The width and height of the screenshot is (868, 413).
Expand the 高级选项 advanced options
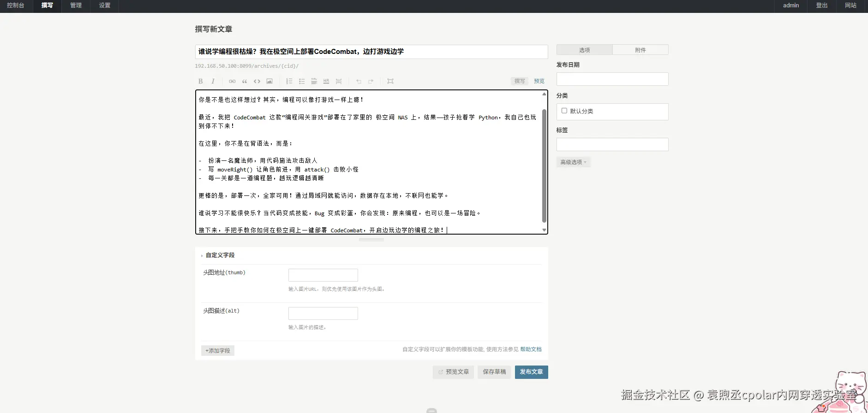click(574, 162)
